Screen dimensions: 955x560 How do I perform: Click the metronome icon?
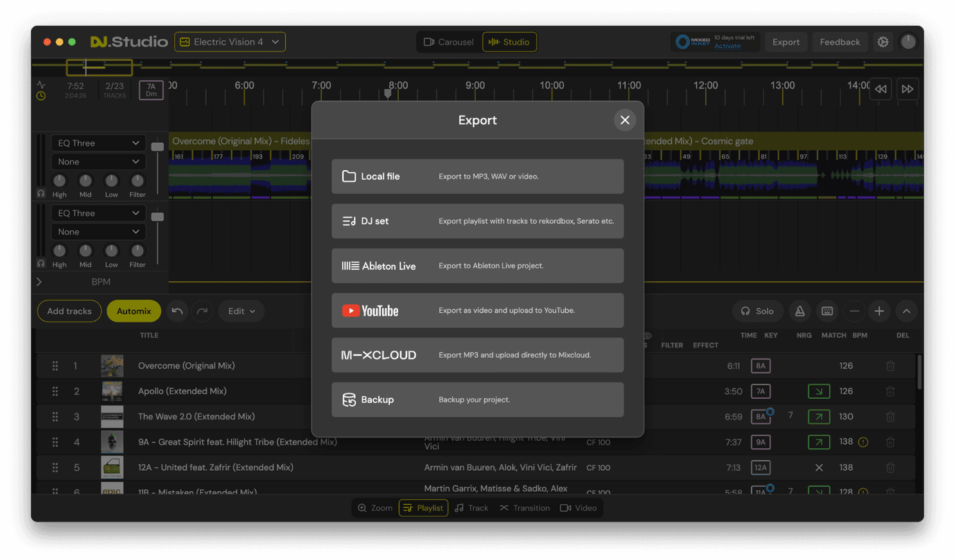tap(800, 311)
